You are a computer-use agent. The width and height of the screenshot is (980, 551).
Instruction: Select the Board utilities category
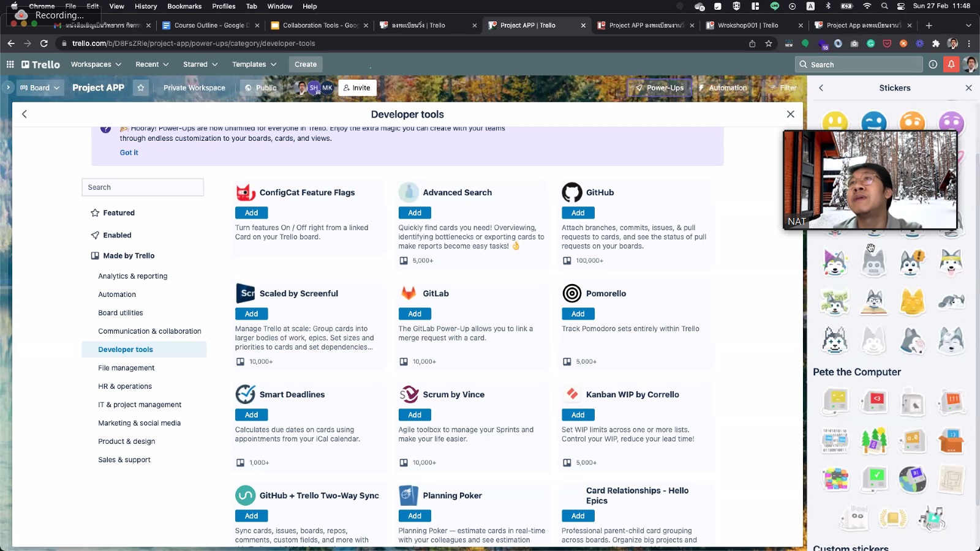pyautogui.click(x=121, y=313)
